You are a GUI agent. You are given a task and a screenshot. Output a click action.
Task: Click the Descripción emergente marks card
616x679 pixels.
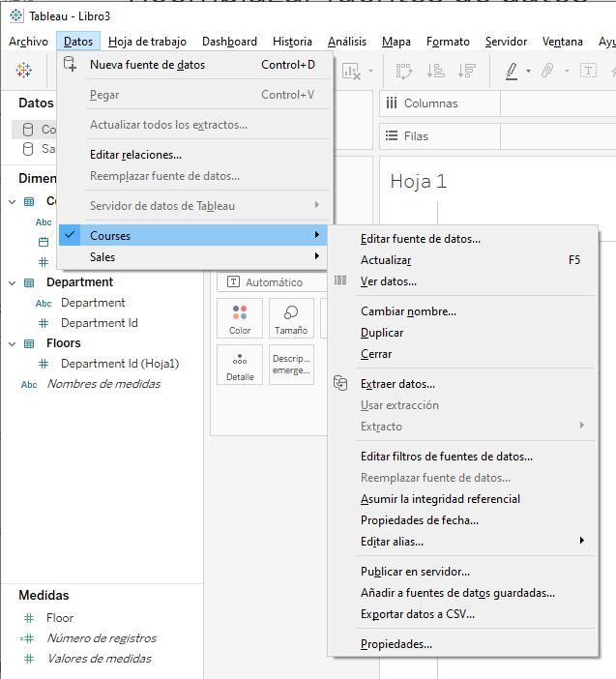click(291, 365)
